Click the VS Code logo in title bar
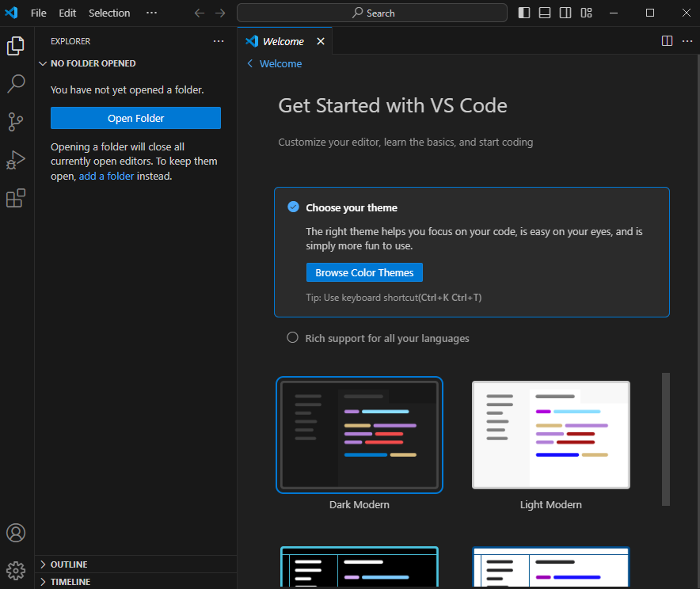Image resolution: width=700 pixels, height=589 pixels. pyautogui.click(x=11, y=13)
